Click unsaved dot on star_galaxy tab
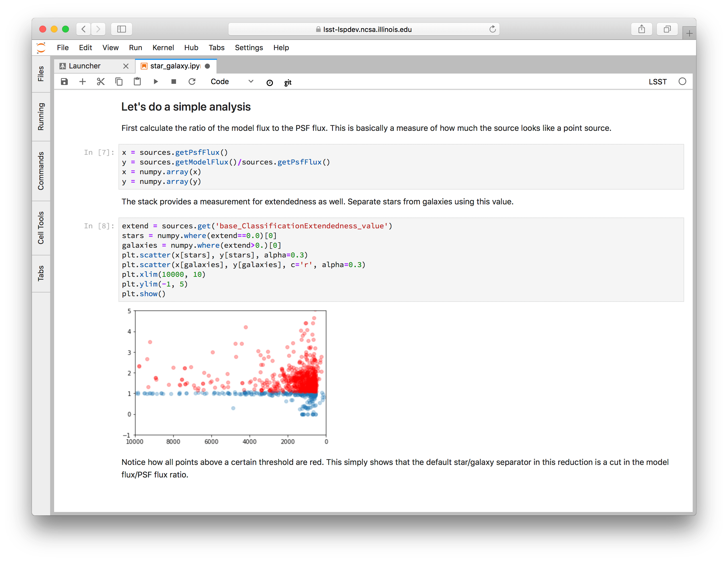The height and width of the screenshot is (561, 728). click(207, 66)
